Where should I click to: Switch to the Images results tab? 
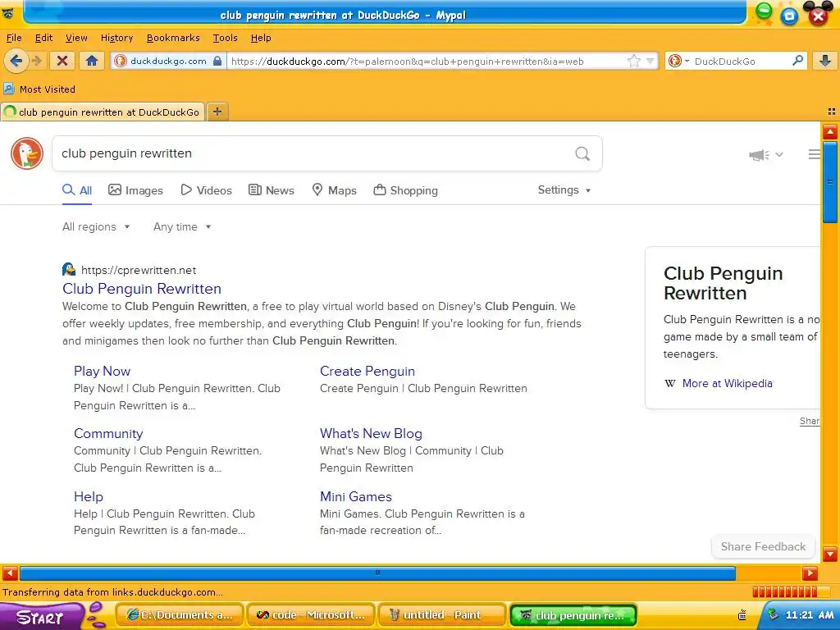[x=135, y=190]
